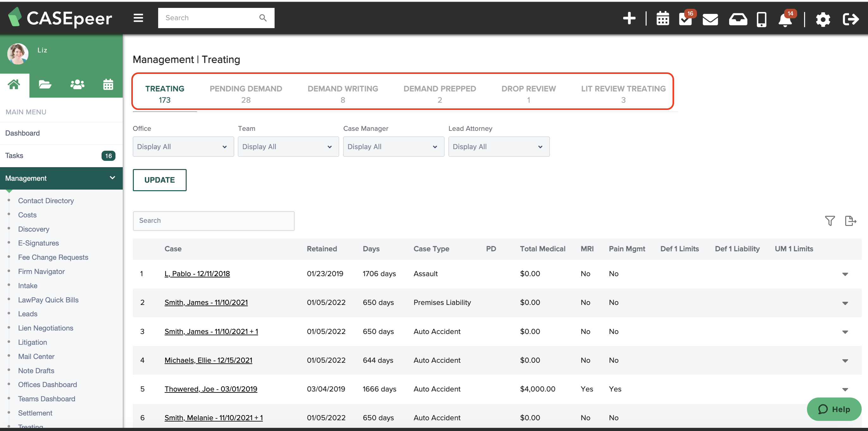Open Contact Directory menu item
Image resolution: width=868 pixels, height=431 pixels.
tap(46, 200)
